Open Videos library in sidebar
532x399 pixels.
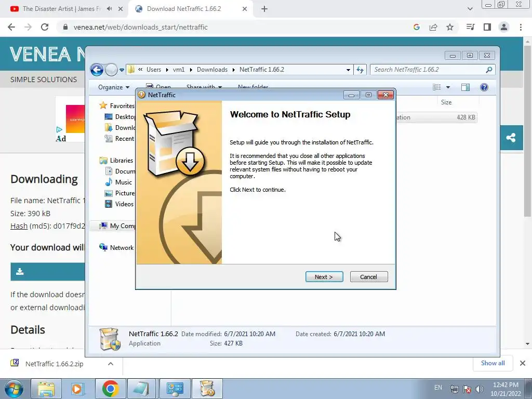(x=119, y=204)
